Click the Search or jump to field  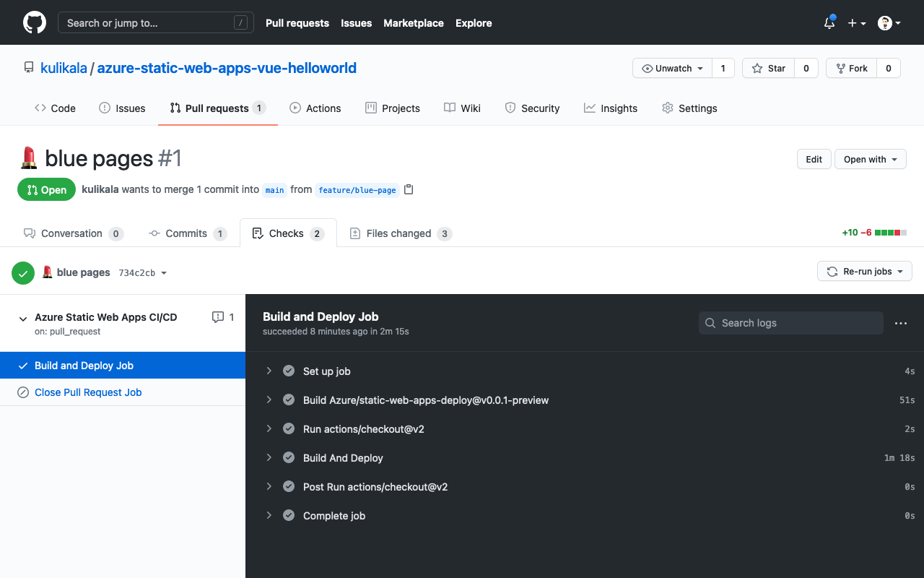(156, 22)
